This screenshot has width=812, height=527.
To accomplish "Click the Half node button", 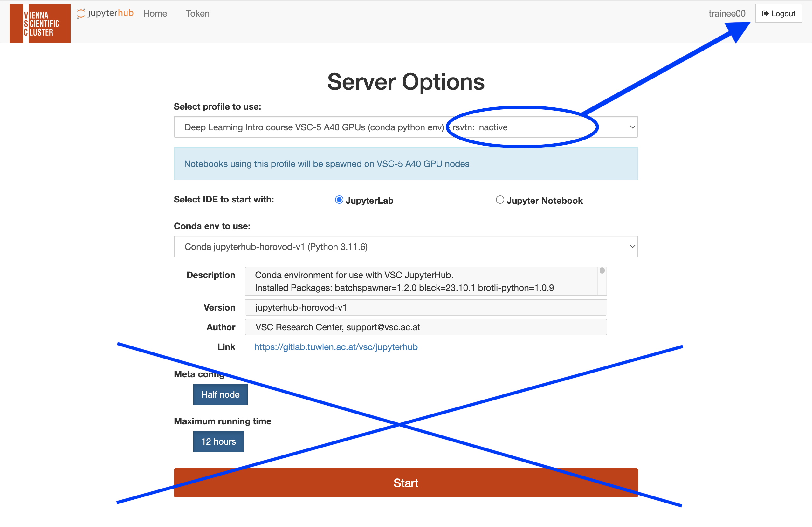I will coord(220,395).
